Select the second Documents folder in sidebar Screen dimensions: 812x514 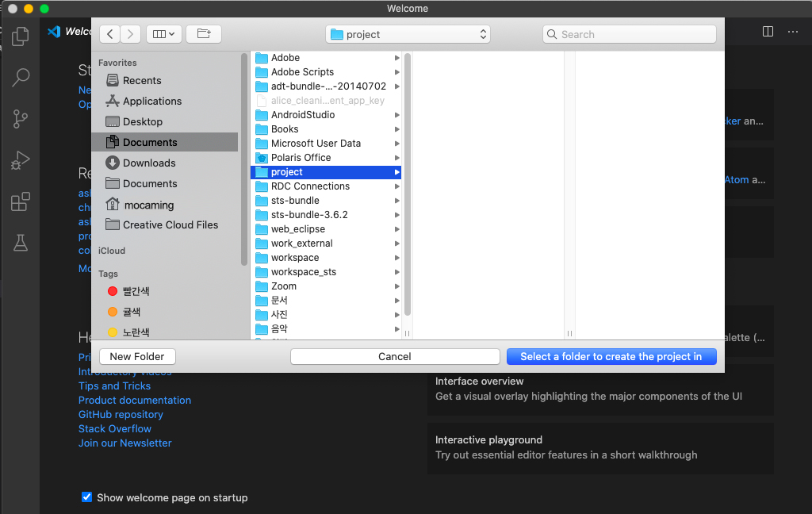click(x=165, y=183)
